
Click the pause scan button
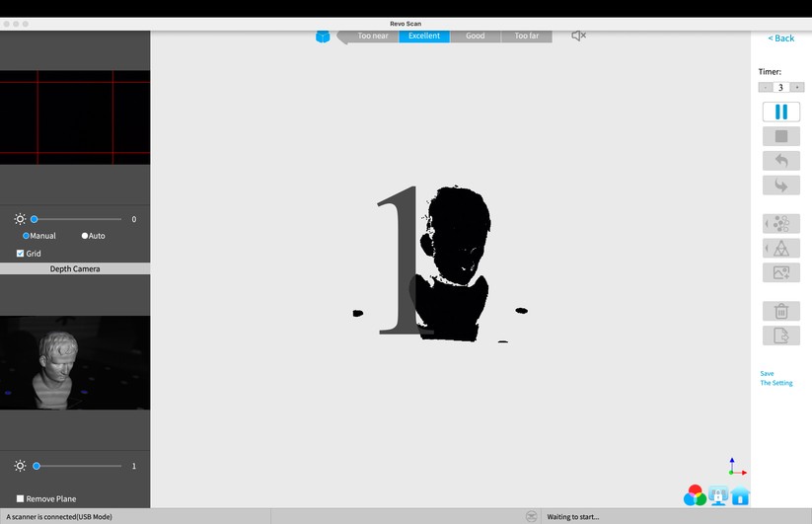coord(780,112)
